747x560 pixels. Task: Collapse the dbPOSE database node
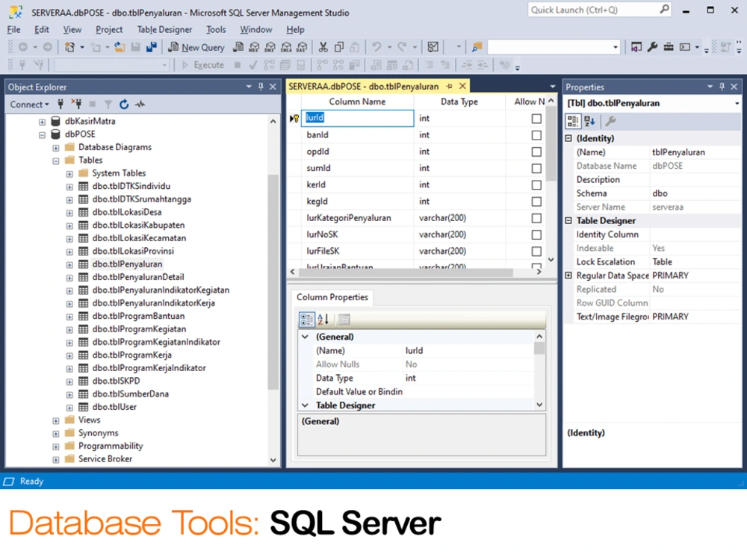coord(43,134)
